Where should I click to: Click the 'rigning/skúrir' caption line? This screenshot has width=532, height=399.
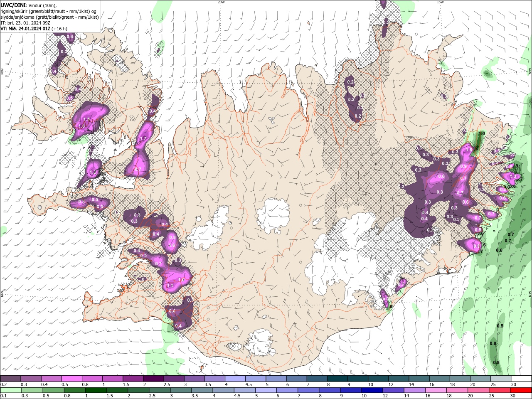49,11
